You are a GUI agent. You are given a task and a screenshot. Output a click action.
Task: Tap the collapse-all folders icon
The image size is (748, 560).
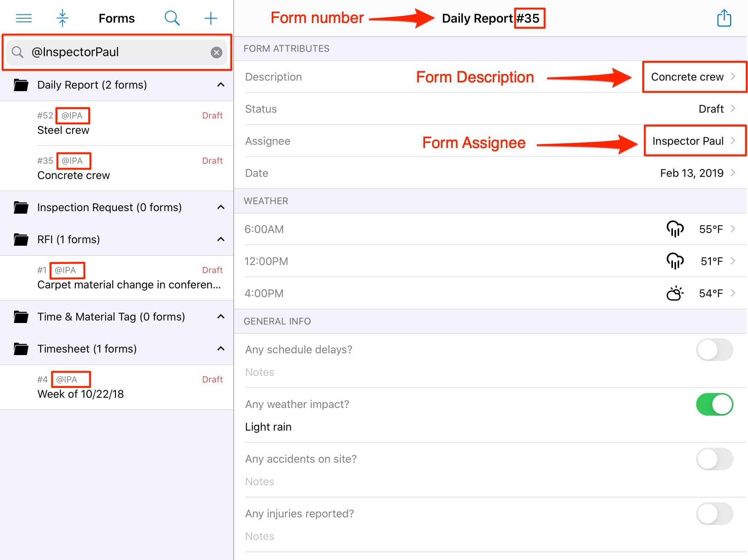click(x=62, y=18)
